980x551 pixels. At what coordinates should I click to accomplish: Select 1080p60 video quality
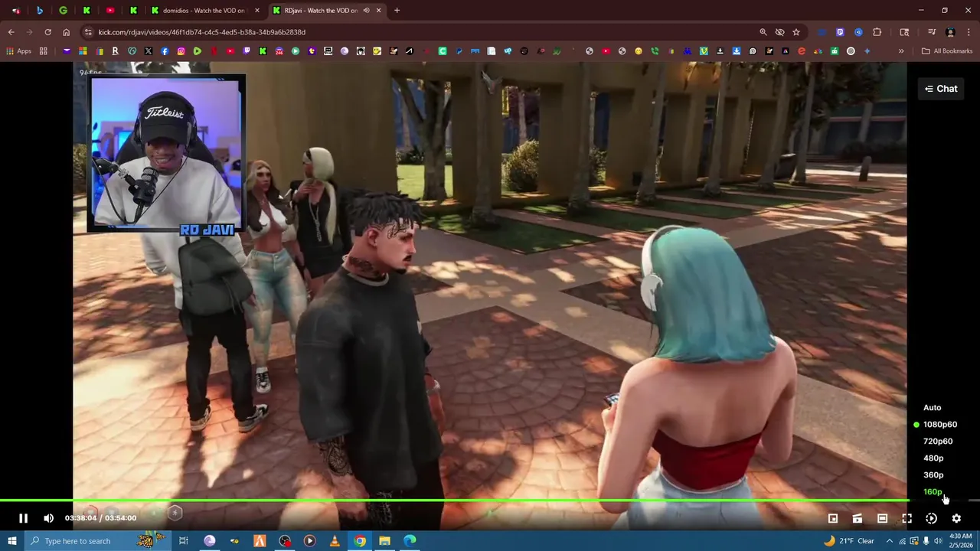pyautogui.click(x=939, y=424)
